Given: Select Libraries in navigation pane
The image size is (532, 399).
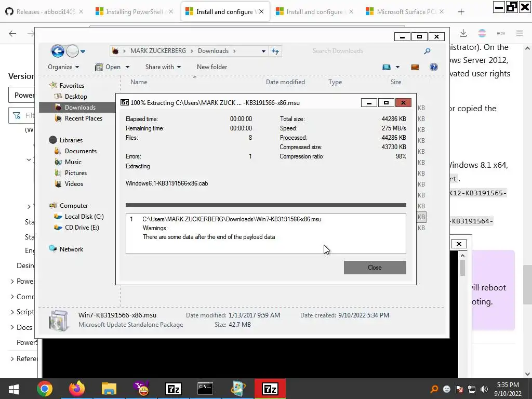Looking at the screenshot, I should pos(71,140).
